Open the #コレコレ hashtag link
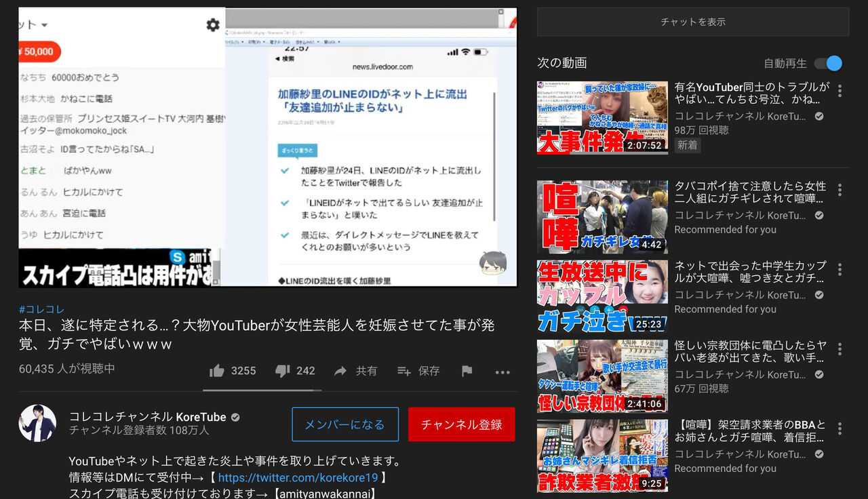The image size is (868, 499). pos(41,309)
